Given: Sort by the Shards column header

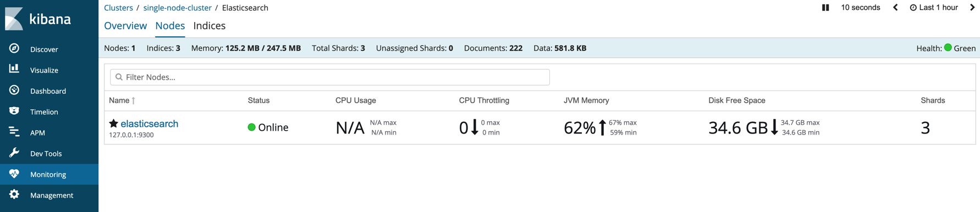Looking at the screenshot, I should [x=933, y=101].
